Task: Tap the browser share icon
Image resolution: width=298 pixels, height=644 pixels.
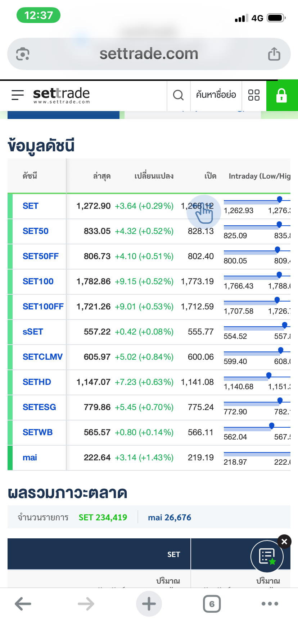Action: [274, 54]
